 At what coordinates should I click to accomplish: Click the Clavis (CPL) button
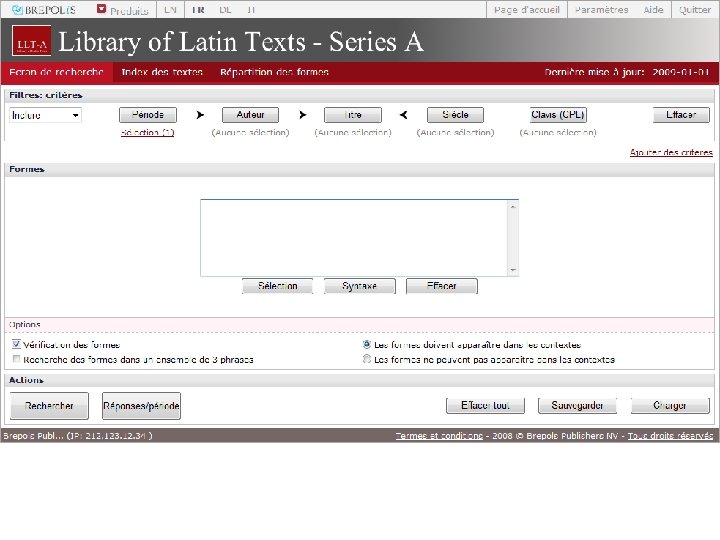pos(558,115)
